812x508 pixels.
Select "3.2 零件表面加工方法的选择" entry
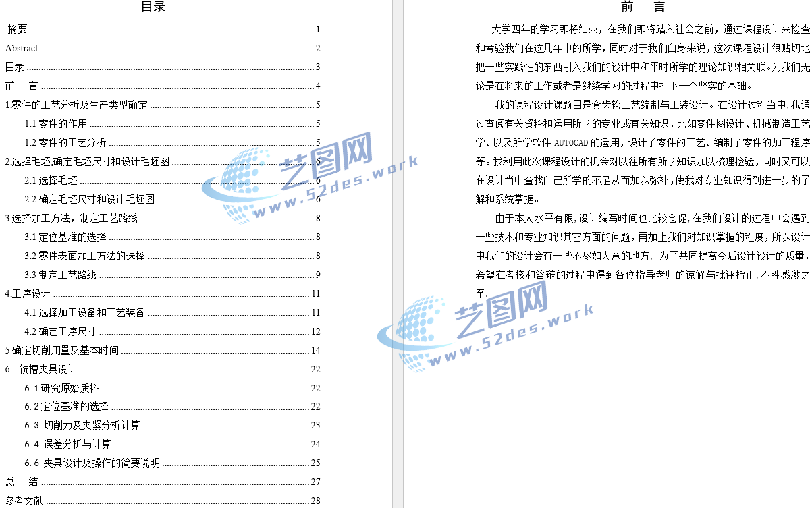172,256
